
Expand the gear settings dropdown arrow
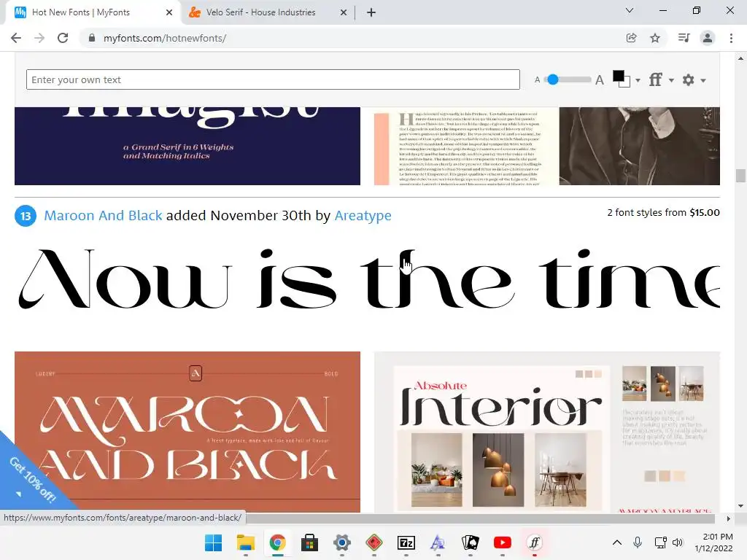coord(703,80)
